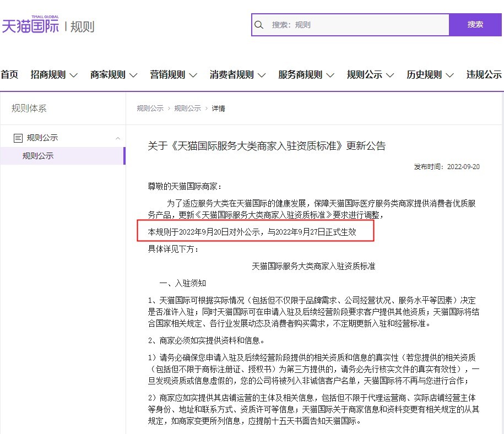The image size is (504, 434).
Task: Click the magnifier icon in the search box
Action: [259, 25]
